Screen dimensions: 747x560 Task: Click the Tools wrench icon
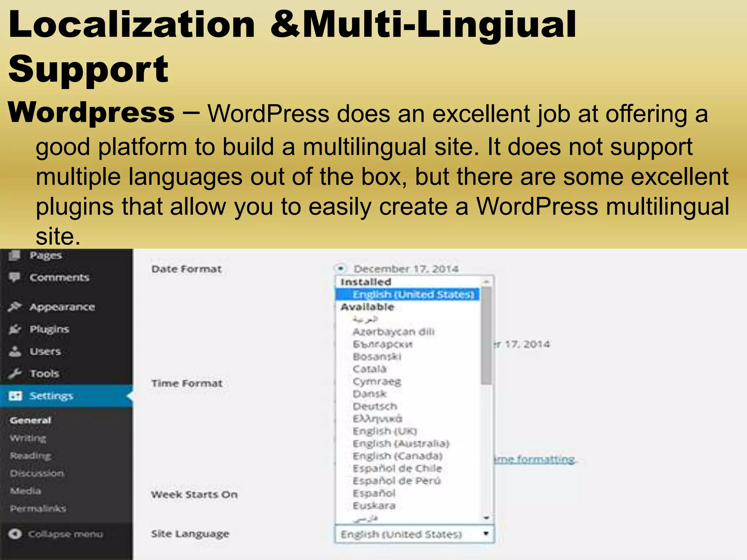[15, 373]
